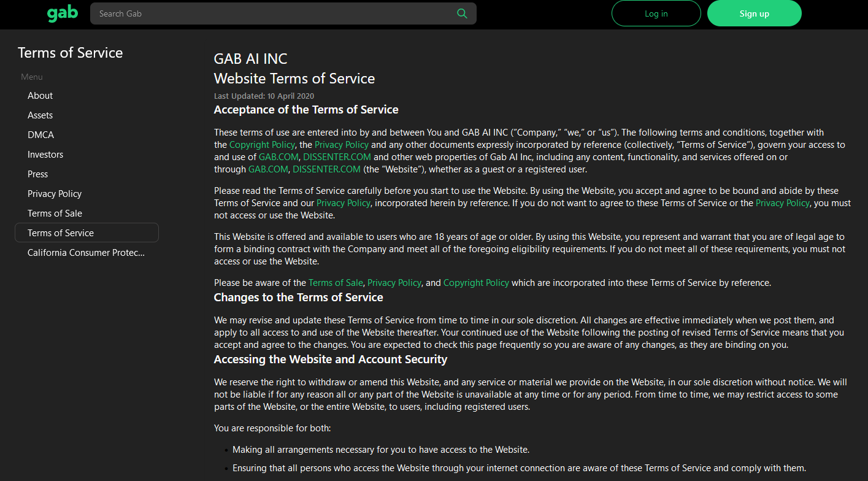Click the Sign up button
Screen dimensions: 868x481
click(754, 13)
